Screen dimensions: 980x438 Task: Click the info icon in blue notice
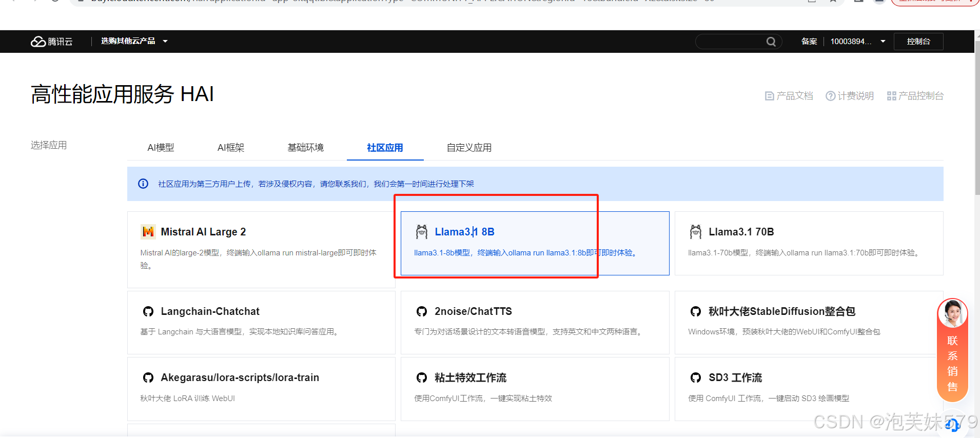(143, 184)
